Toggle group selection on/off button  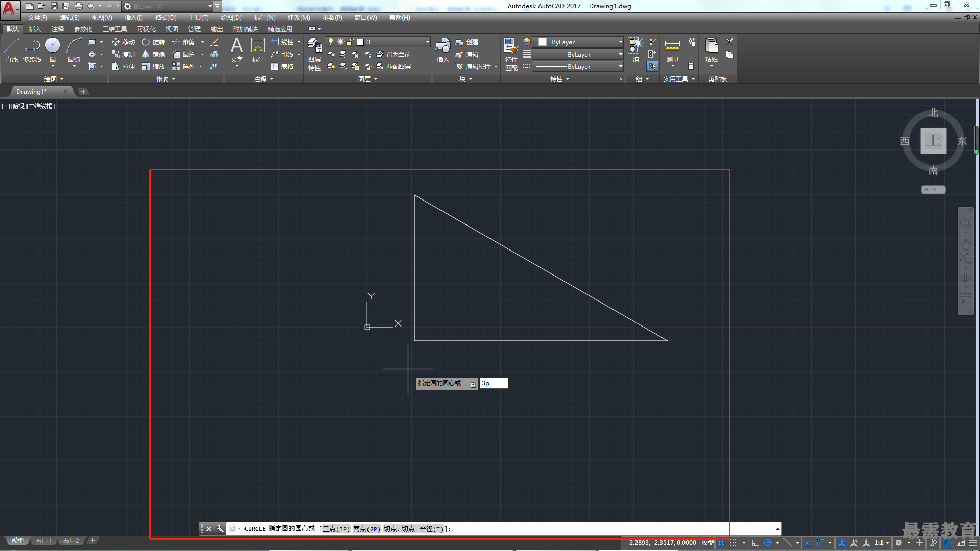(652, 66)
